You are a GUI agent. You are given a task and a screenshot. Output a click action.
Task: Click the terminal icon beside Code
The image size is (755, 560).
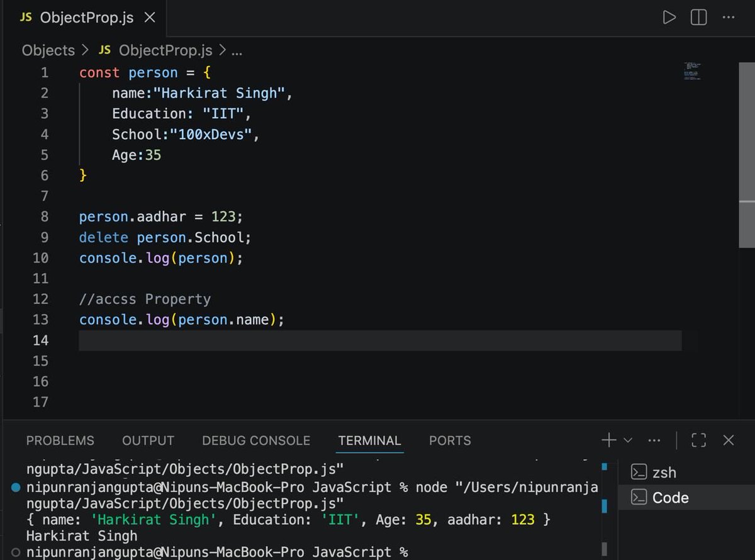pyautogui.click(x=639, y=498)
